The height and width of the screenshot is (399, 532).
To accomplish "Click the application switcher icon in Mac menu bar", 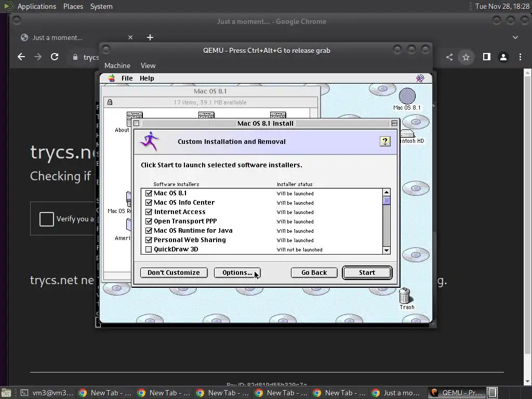I will 420,78.
